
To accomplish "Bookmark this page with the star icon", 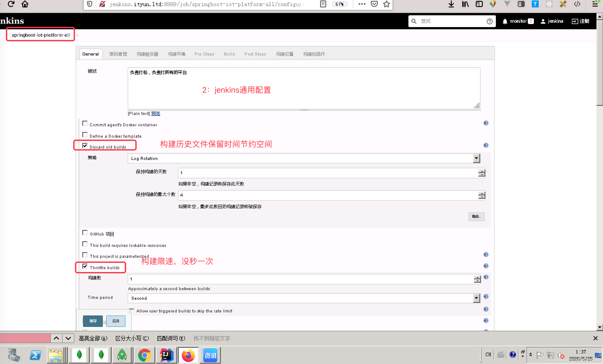I will point(386,4).
